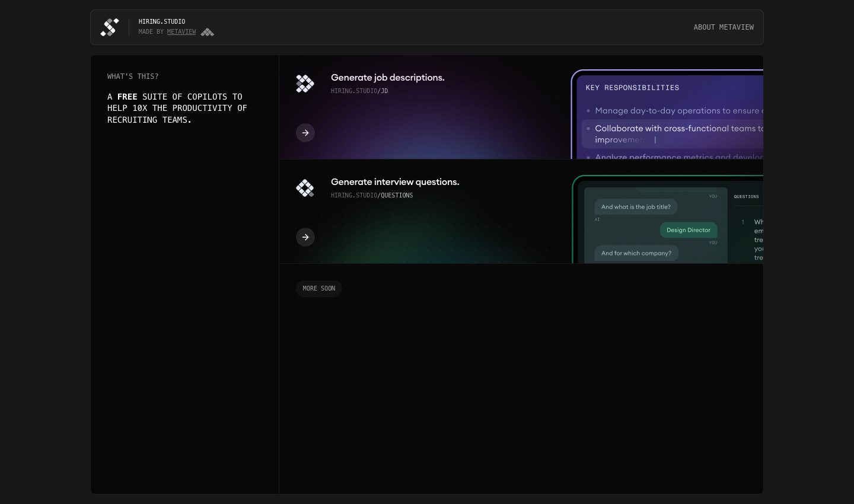Image resolution: width=854 pixels, height=504 pixels.
Task: Click the free suite of copilots description
Action: [x=177, y=108]
